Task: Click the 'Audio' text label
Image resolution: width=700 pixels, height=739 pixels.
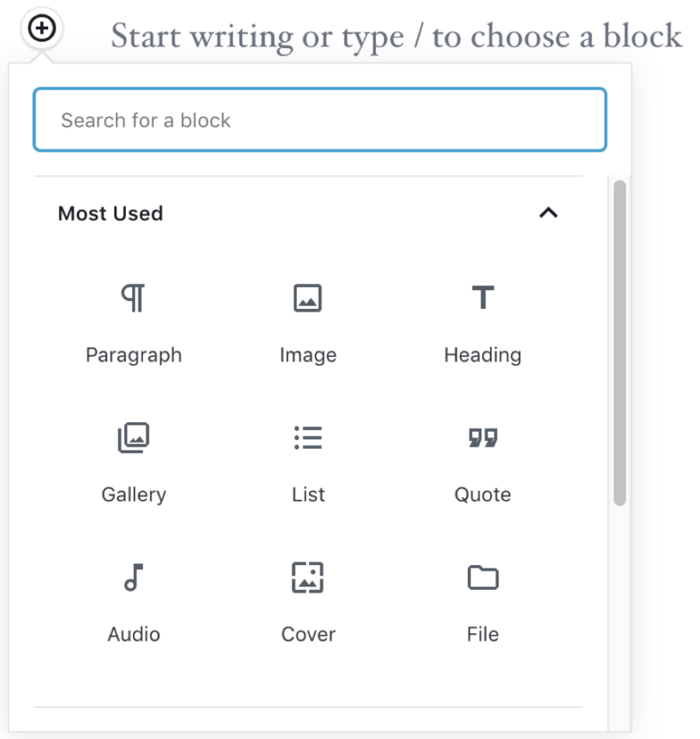Action: (x=133, y=634)
